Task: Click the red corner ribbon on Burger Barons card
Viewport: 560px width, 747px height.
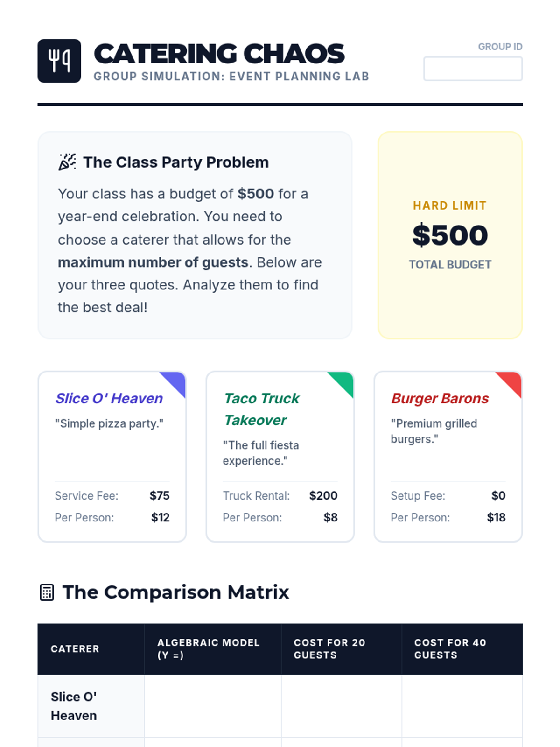Action: point(510,384)
